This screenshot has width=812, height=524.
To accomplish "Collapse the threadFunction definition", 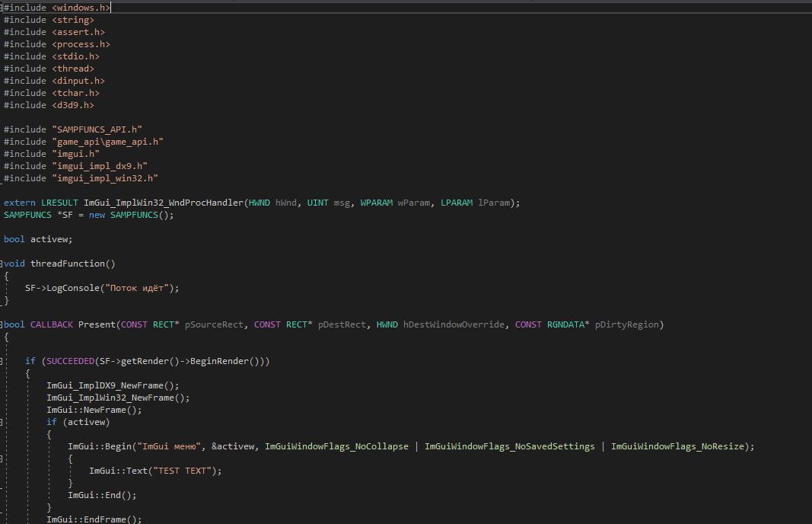I will [2, 264].
